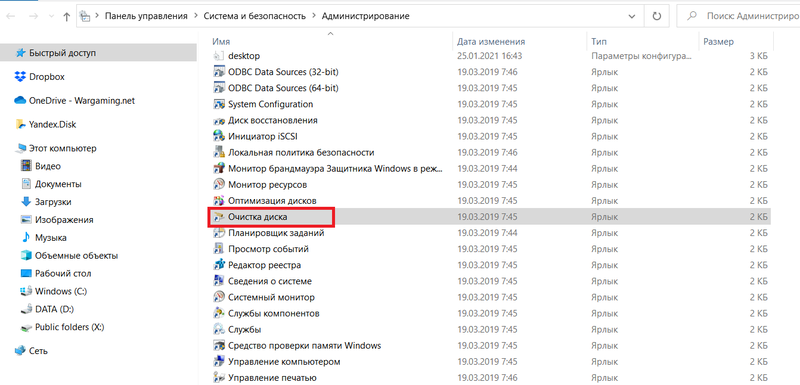Viewport: 800px width, 385px height.
Task: Click the Управление печатью icon
Action: (x=218, y=378)
